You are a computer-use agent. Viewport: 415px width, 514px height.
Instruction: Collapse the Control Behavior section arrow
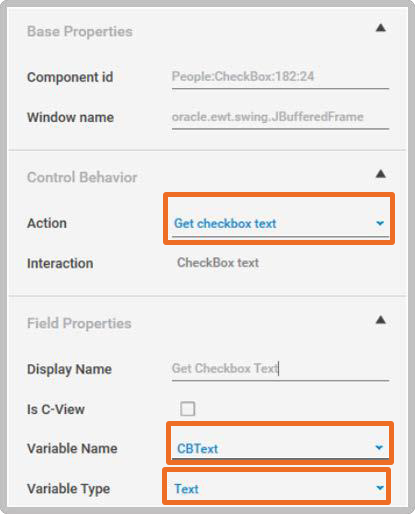[381, 174]
